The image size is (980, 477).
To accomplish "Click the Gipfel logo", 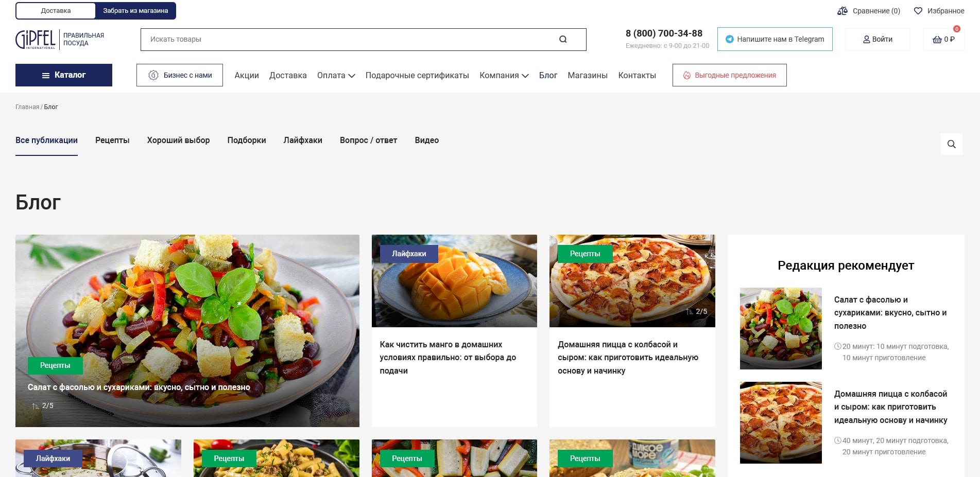I will tap(36, 39).
